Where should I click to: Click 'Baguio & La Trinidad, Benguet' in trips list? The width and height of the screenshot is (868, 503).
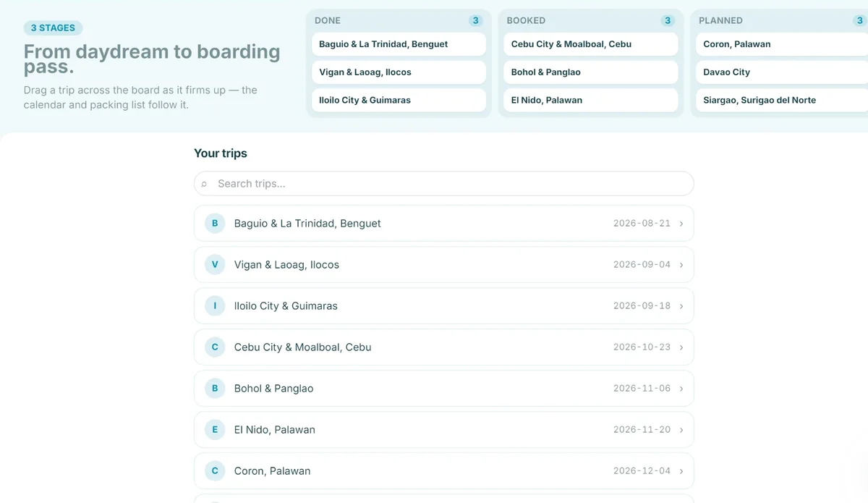(x=307, y=224)
